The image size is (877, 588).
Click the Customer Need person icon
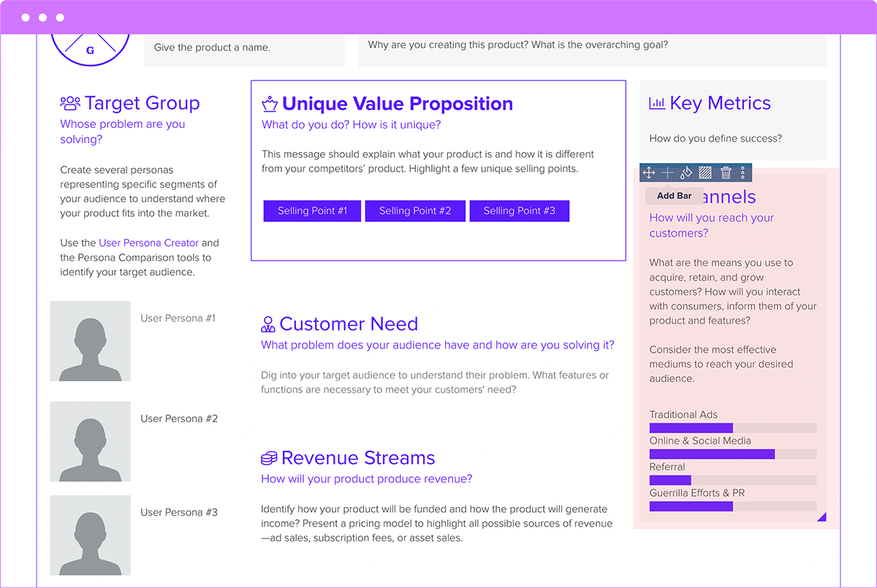coord(267,324)
